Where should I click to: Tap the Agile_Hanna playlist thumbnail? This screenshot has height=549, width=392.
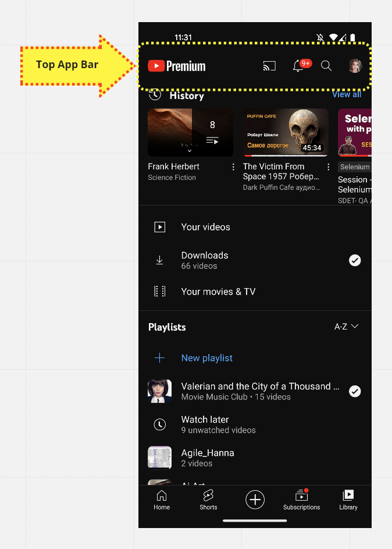coord(160,458)
